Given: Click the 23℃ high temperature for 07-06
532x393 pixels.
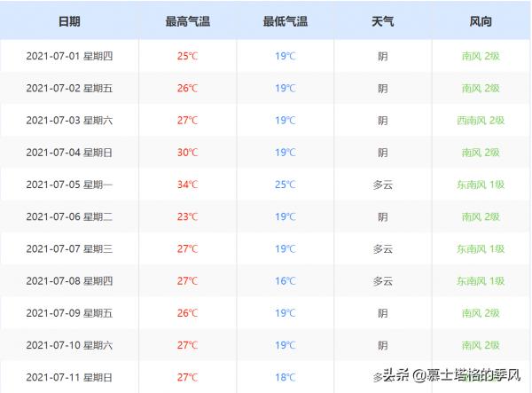Looking at the screenshot, I should click(x=187, y=216).
